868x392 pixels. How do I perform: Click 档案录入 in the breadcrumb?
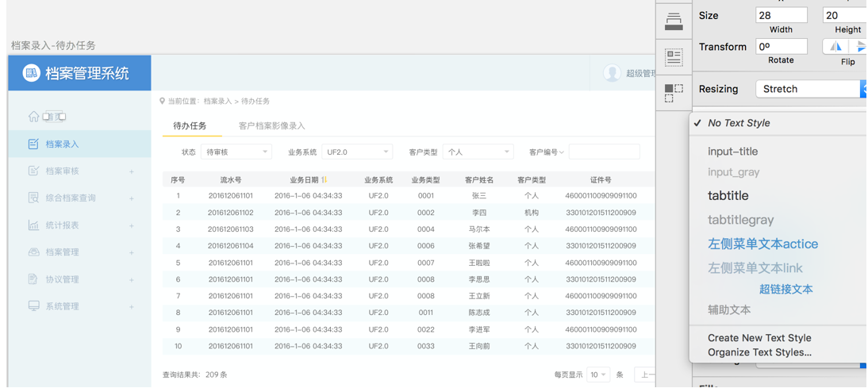tap(217, 102)
